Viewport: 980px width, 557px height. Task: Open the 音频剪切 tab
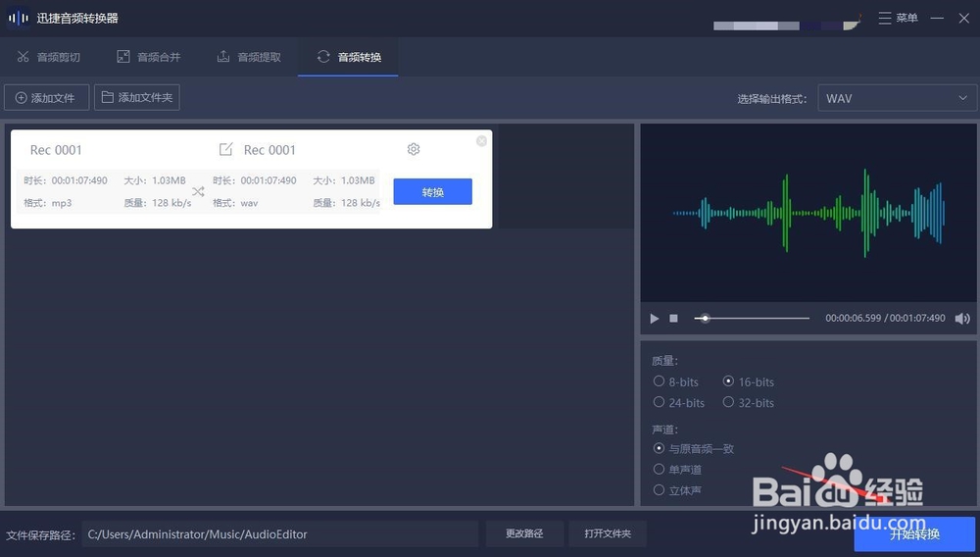click(49, 57)
